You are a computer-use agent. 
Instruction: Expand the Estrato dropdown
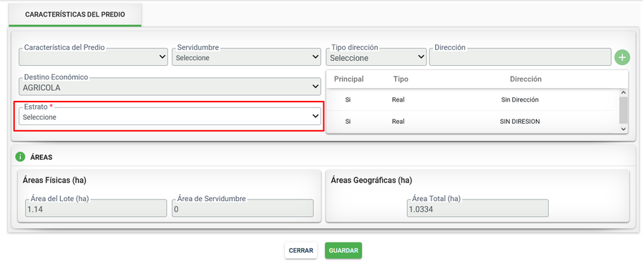(x=170, y=116)
